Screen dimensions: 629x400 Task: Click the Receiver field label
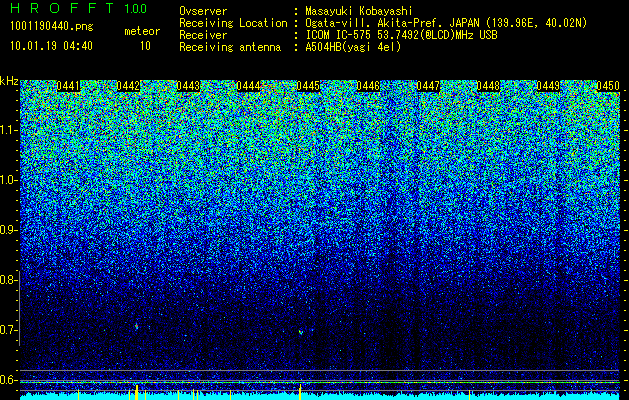(203, 35)
